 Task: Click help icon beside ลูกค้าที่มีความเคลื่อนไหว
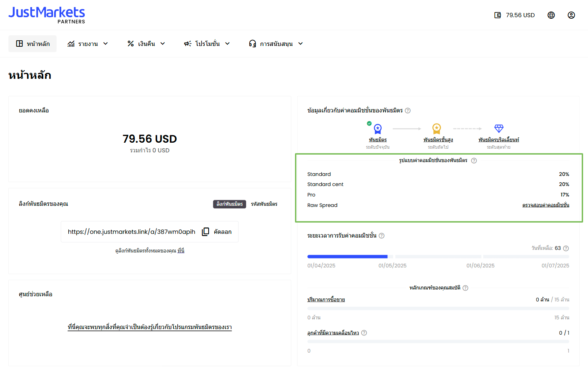pyautogui.click(x=364, y=333)
